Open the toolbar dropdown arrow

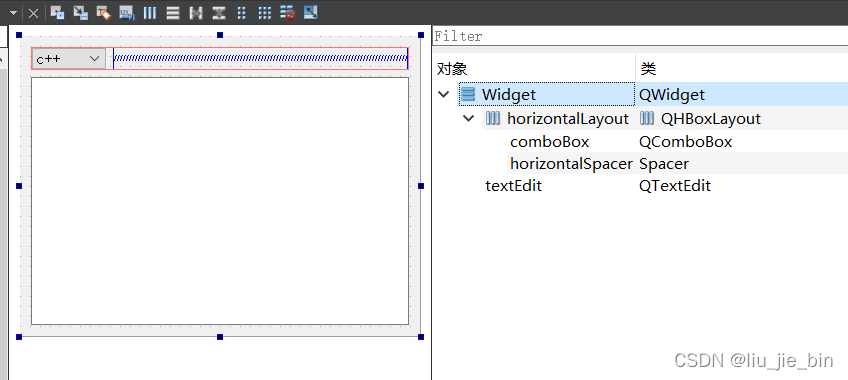[x=13, y=13]
